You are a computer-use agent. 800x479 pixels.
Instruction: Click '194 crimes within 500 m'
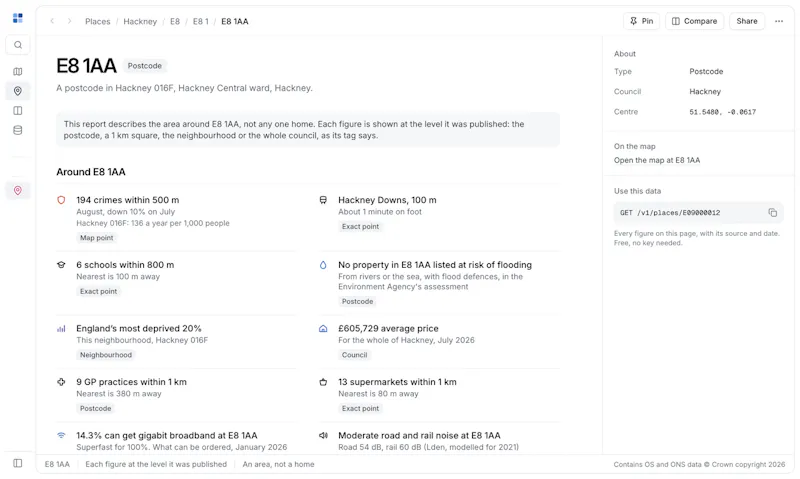tap(128, 200)
